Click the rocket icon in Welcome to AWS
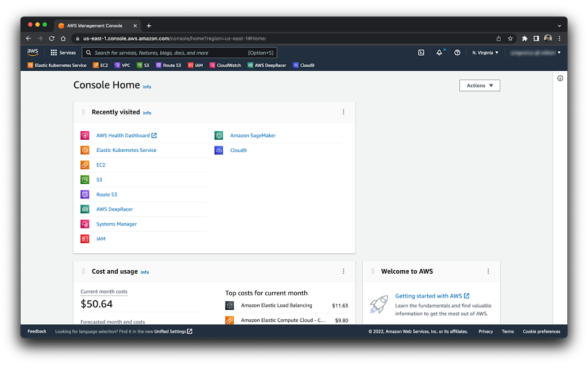Screen dimensions: 588x368 (379, 304)
